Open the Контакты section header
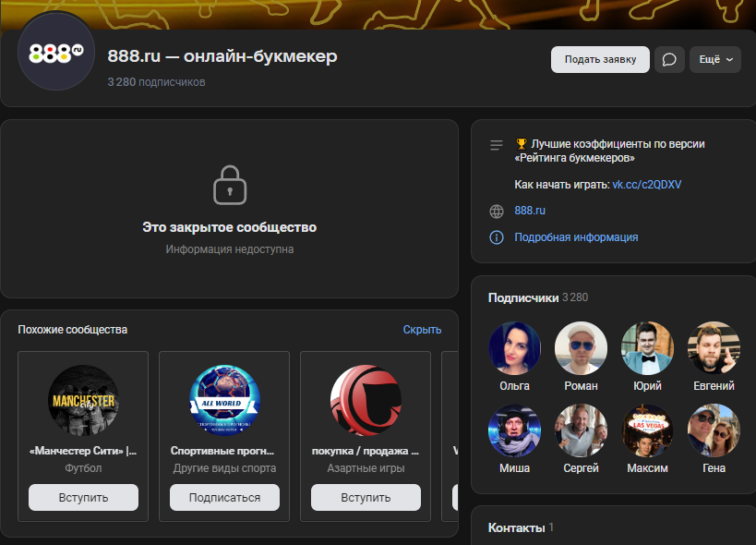 [x=516, y=527]
